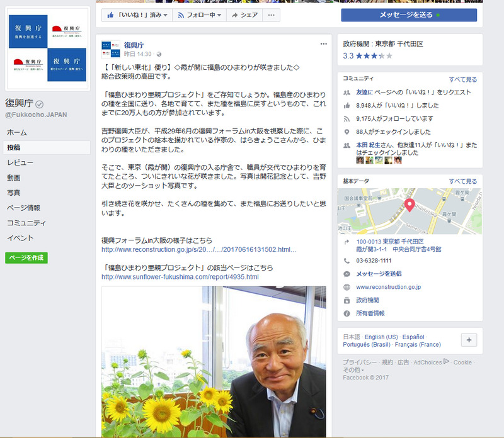Click the メッセージを送信 link

coord(379,274)
